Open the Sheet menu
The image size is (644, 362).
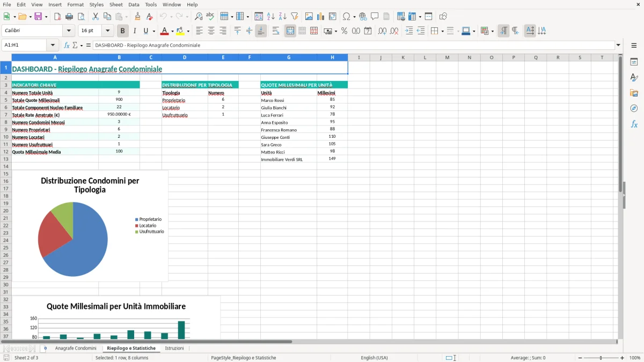(x=116, y=4)
